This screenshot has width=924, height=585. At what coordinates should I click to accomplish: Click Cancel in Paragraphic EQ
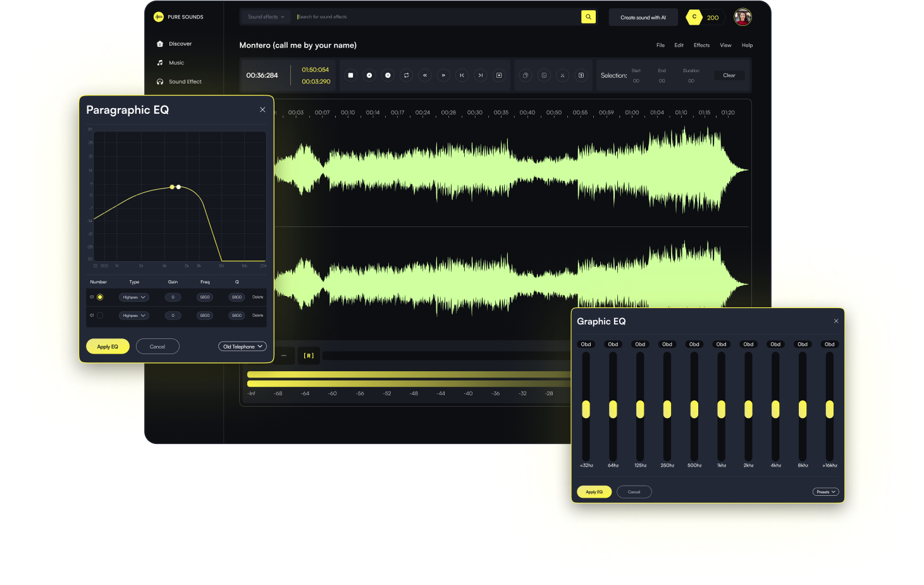point(157,347)
